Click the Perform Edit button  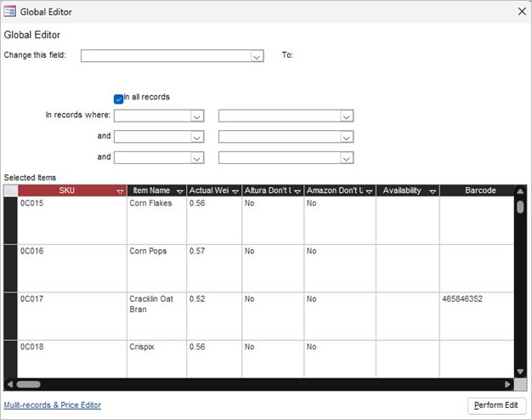tap(496, 406)
